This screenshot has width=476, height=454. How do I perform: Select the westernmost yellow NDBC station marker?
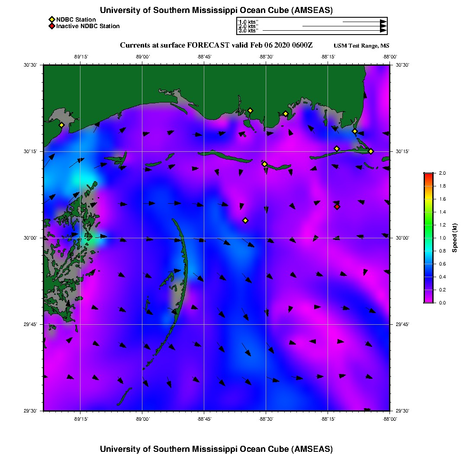coord(62,125)
